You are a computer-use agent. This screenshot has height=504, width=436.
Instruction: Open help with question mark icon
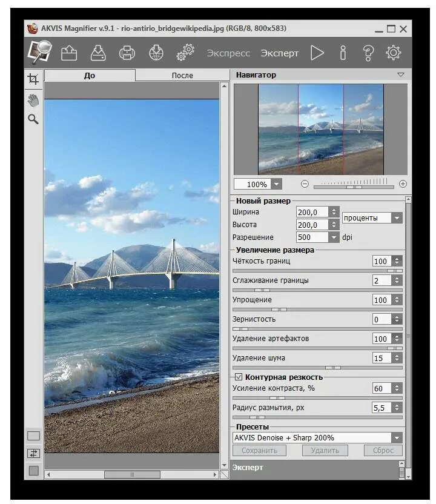pyautogui.click(x=368, y=53)
